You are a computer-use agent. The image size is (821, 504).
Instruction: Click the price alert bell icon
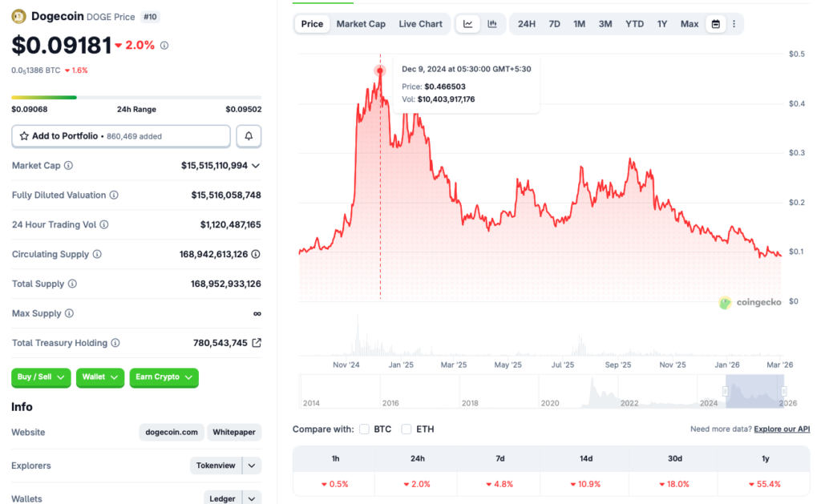pyautogui.click(x=249, y=135)
